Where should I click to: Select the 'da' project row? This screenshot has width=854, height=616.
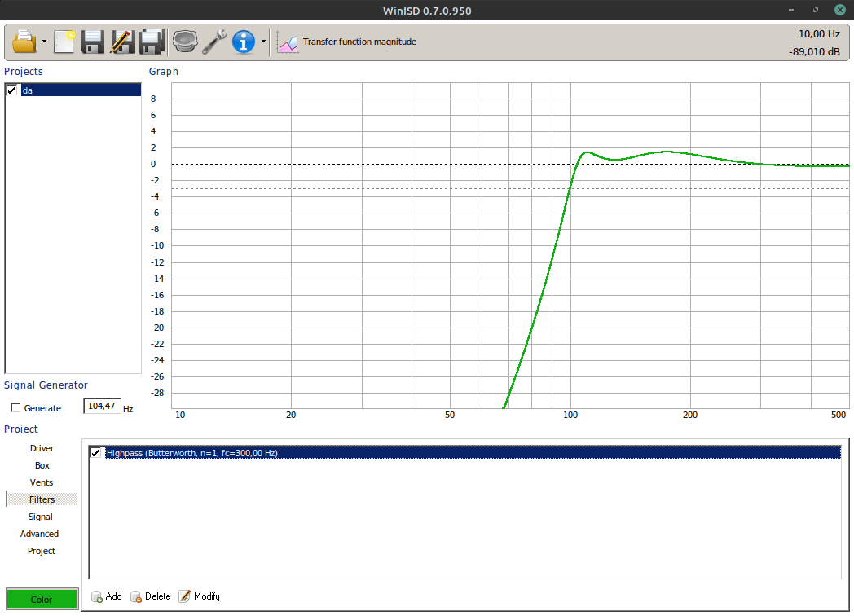click(x=81, y=90)
